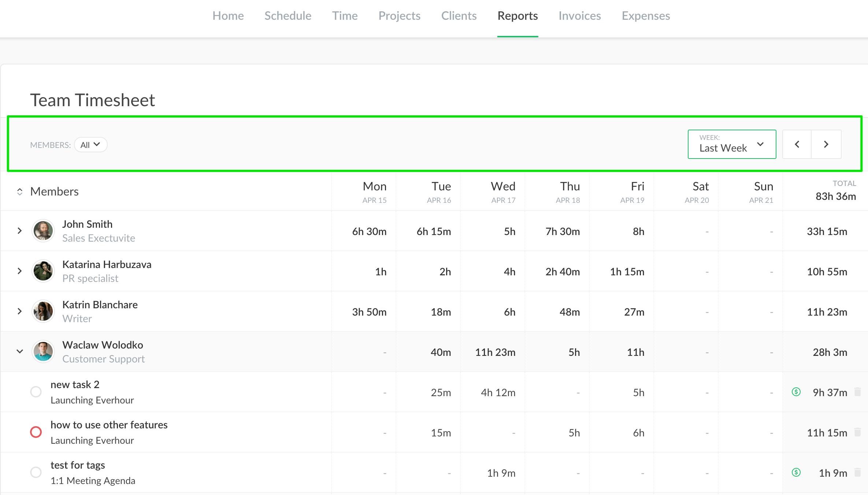
Task: Click the Customer Support role label
Action: (x=104, y=359)
